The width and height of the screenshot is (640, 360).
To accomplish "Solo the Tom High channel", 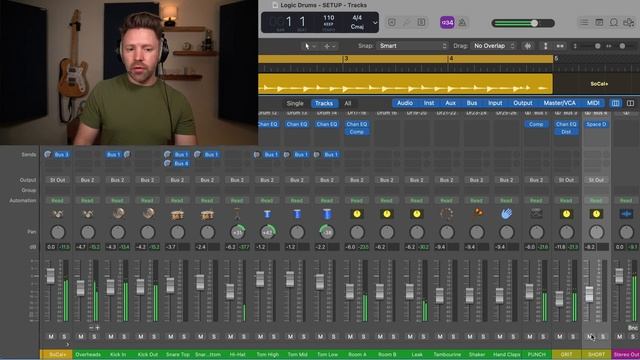I will [274, 336].
